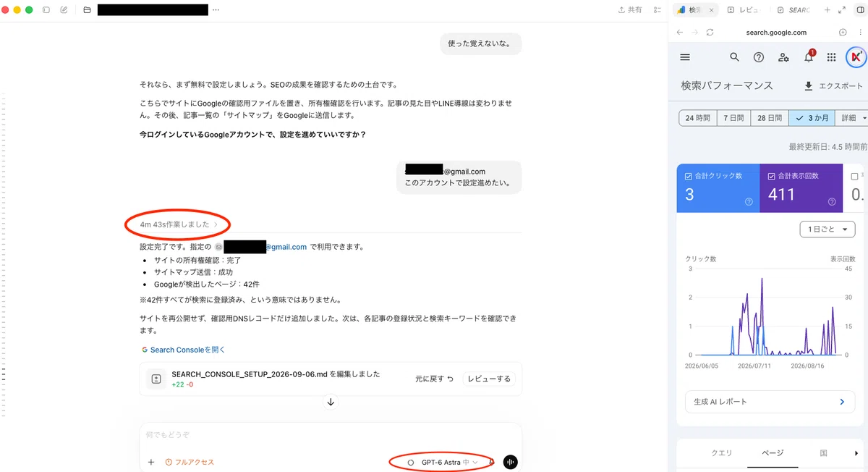The height and width of the screenshot is (472, 868).
Task: Click the search.google.com address field
Action: coord(776,33)
